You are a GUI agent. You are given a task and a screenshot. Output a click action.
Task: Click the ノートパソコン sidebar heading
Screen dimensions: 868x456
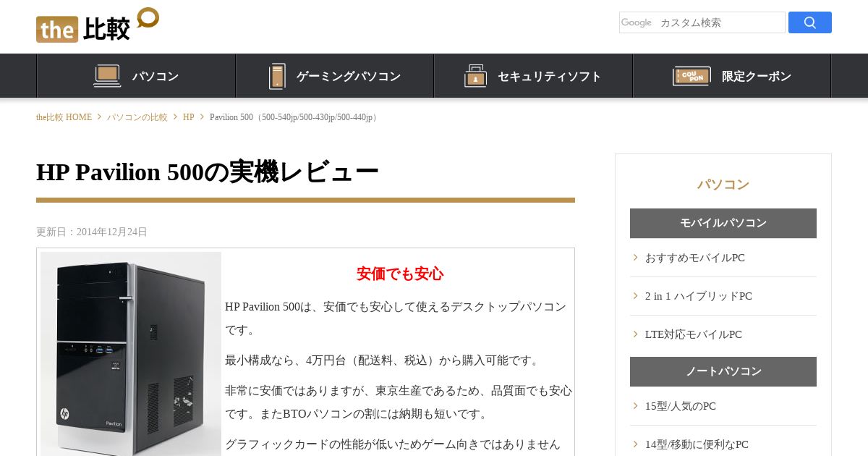[723, 371]
